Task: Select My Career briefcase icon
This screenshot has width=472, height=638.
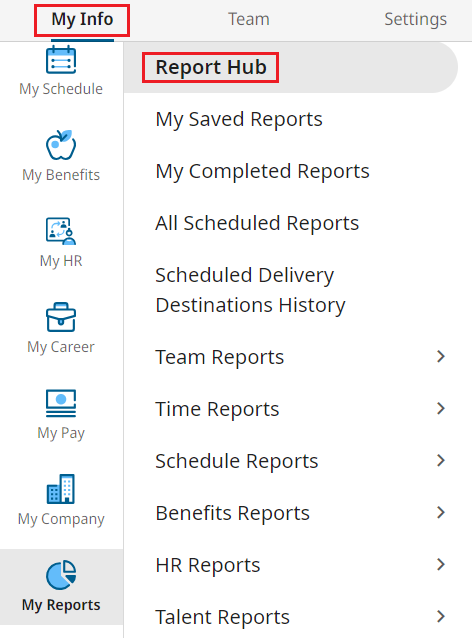Action: (61, 317)
